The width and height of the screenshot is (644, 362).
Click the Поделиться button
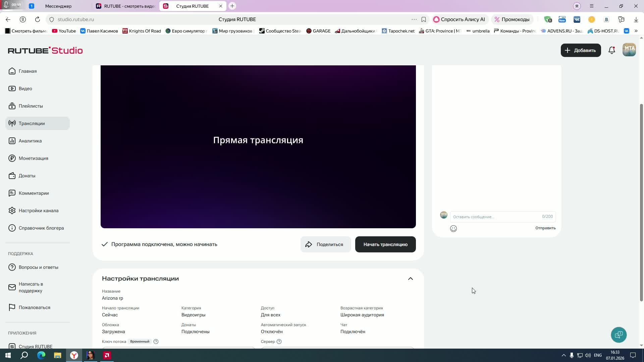click(x=325, y=244)
